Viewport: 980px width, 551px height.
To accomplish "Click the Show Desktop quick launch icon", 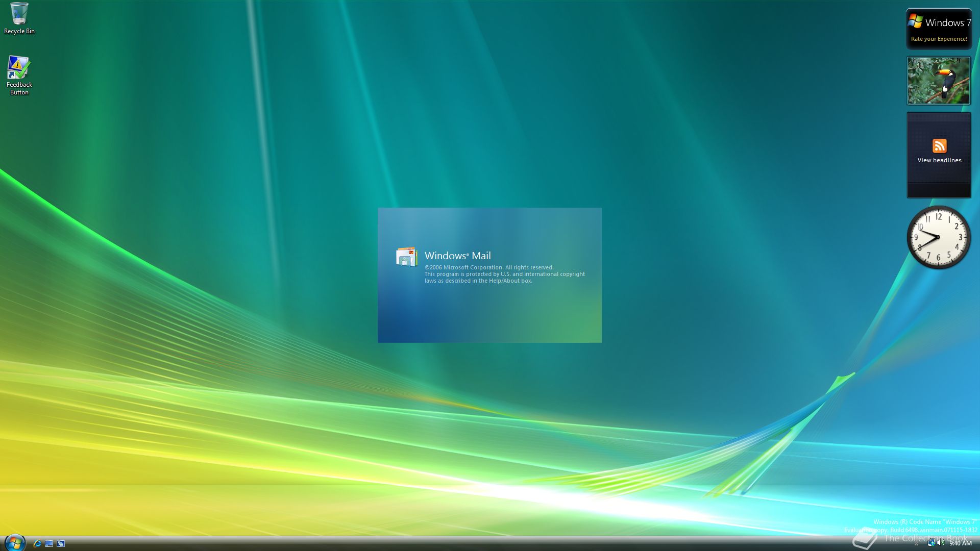I will click(x=49, y=543).
